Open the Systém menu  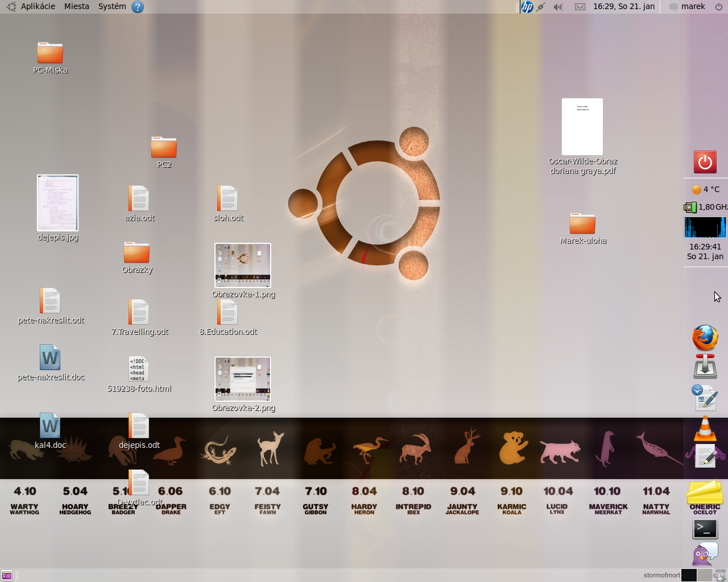tap(112, 6)
